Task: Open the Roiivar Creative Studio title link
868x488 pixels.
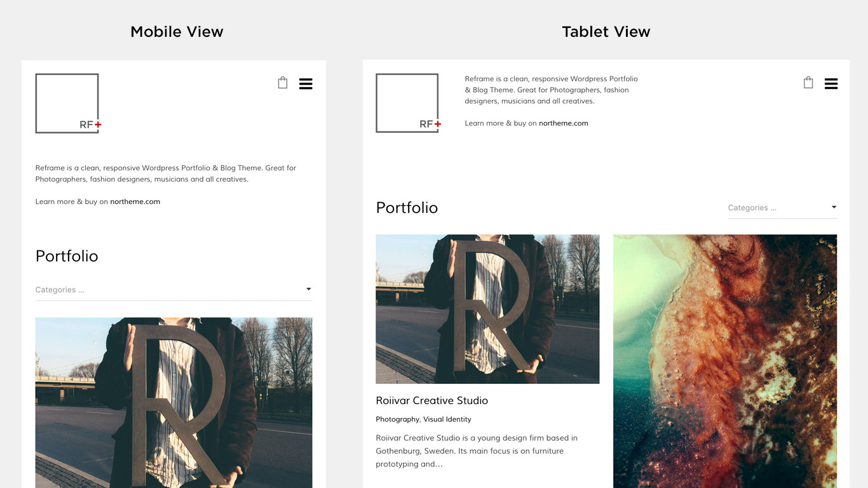Action: click(431, 400)
